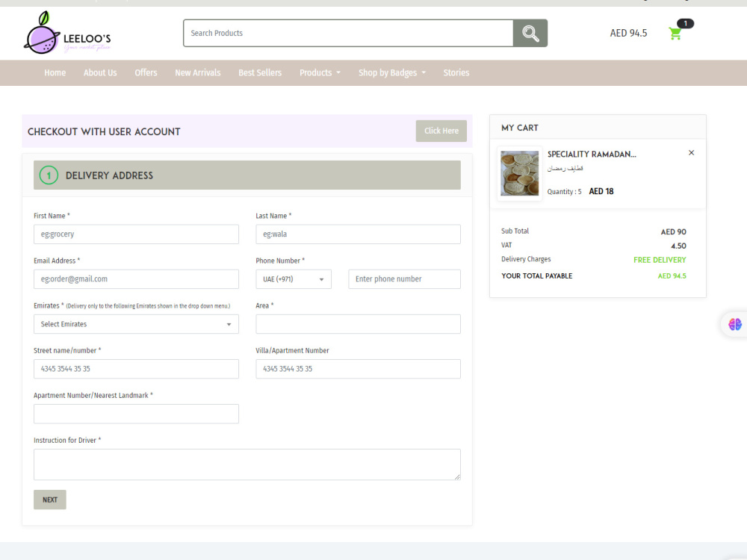Viewport: 747px width, 560px height.
Task: Click the Sub Total AED 90 value
Action: tap(673, 232)
